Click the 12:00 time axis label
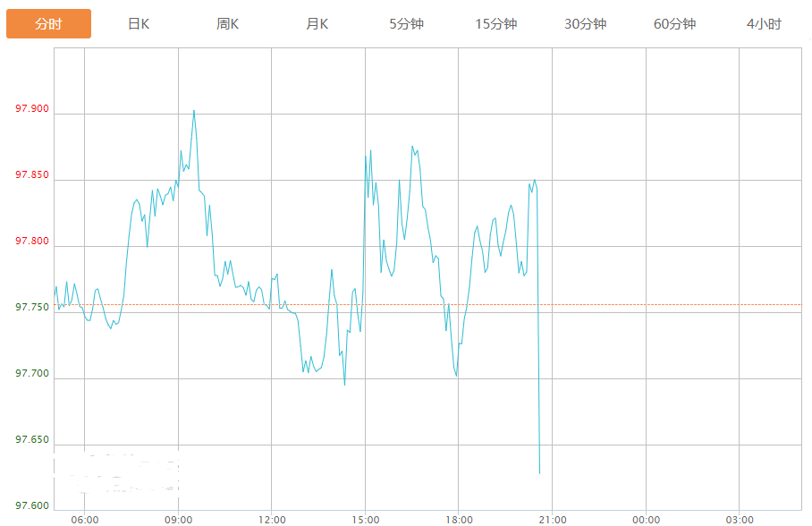 coord(271,520)
